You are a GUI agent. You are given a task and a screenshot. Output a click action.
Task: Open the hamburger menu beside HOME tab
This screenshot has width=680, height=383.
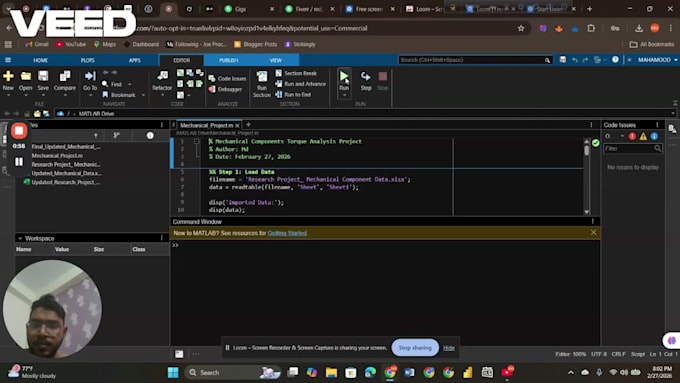coord(8,60)
